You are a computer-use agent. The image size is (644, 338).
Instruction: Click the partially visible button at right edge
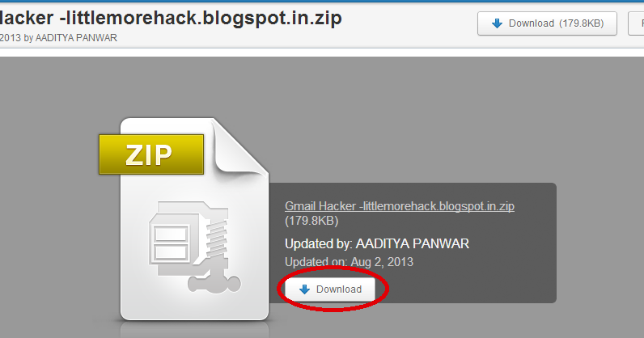click(637, 23)
